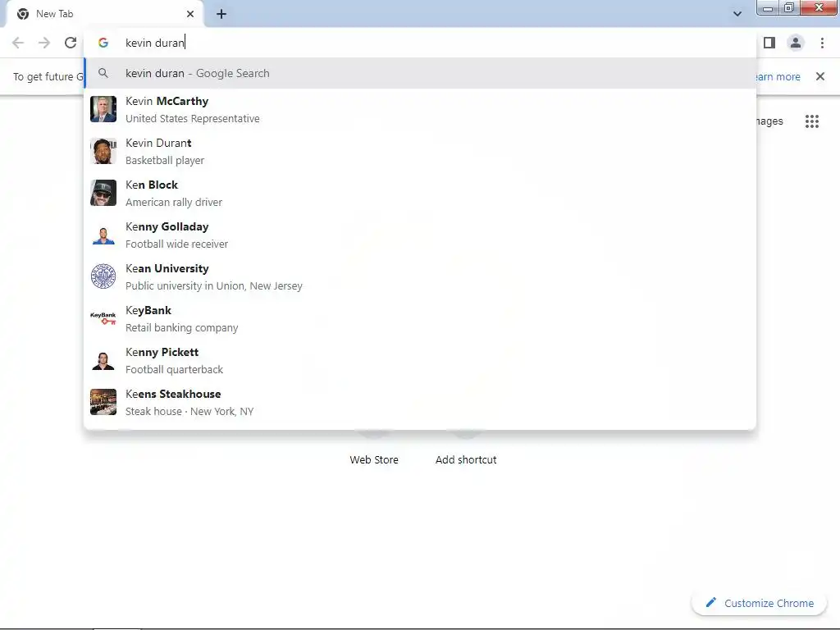Go forward using the forward arrow
The width and height of the screenshot is (840, 630).
[x=44, y=43]
